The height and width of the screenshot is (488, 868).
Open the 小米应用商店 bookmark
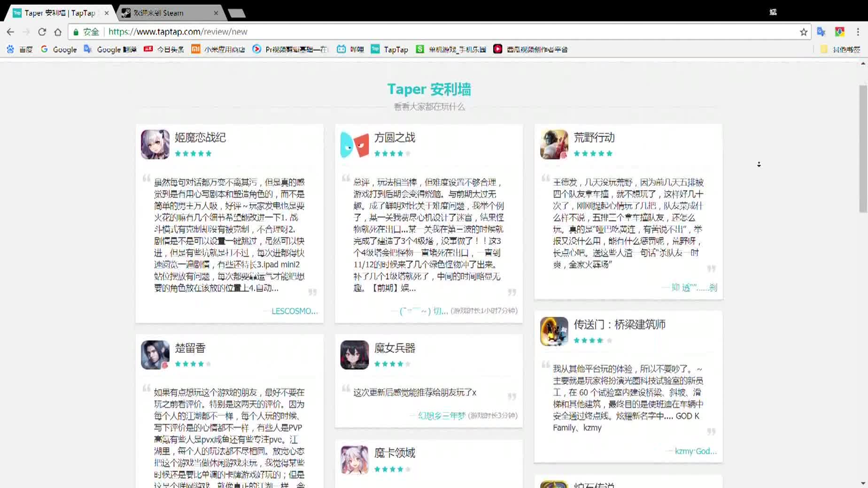tap(218, 49)
